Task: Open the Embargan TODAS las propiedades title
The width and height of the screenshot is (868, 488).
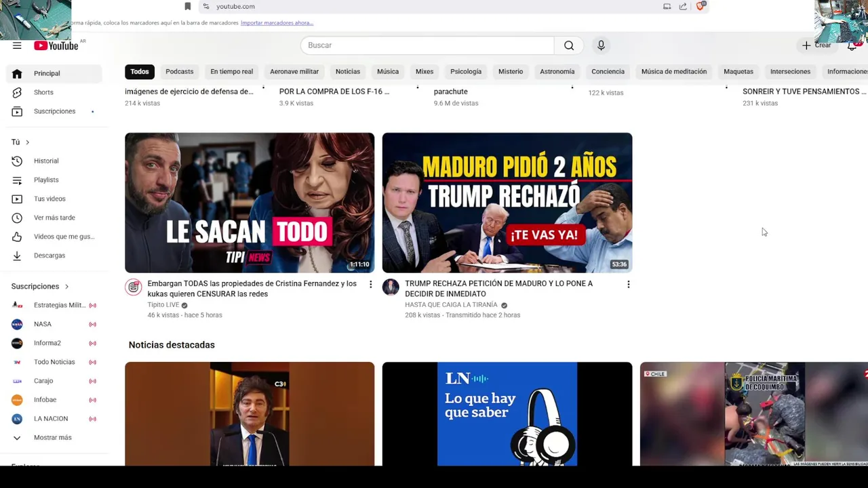Action: pos(252,289)
